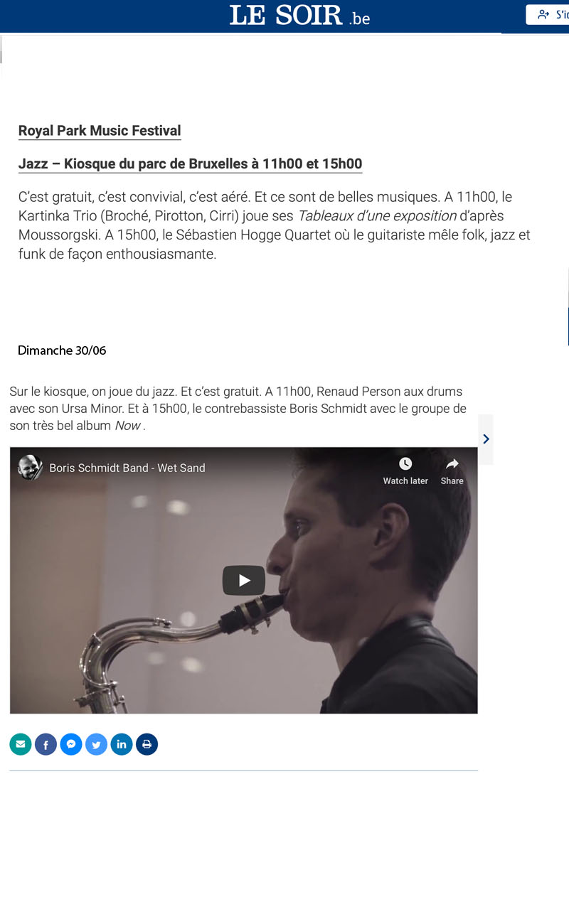The width and height of the screenshot is (569, 924).
Task: Click the S'identifier login button
Action: [x=548, y=14]
